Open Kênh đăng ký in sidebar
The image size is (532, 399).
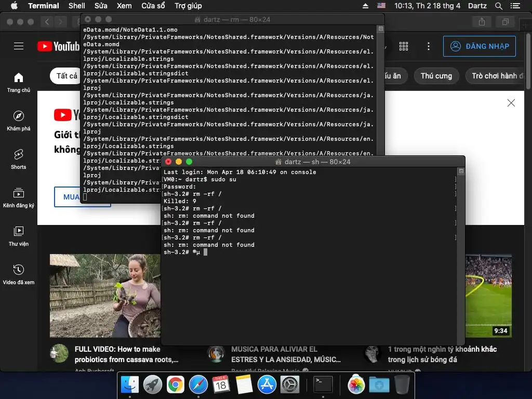click(x=19, y=197)
